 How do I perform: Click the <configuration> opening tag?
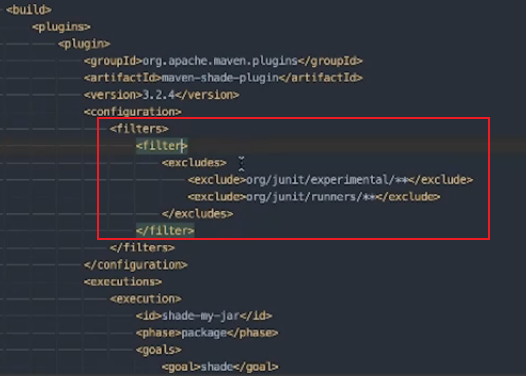pos(133,112)
